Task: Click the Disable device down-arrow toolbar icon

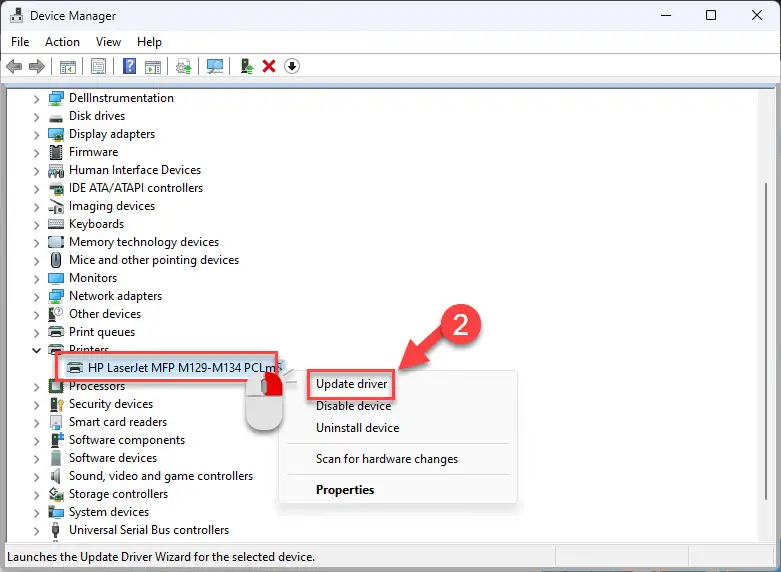Action: [292, 66]
